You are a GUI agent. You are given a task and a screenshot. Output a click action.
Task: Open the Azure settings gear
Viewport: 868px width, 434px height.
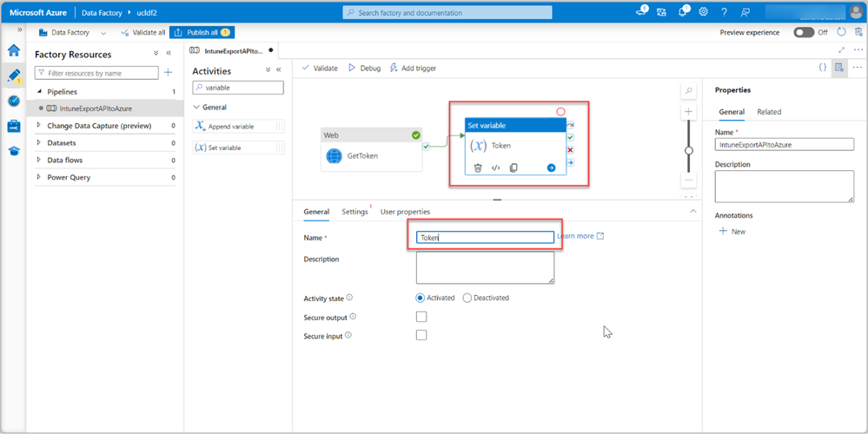[x=703, y=12]
